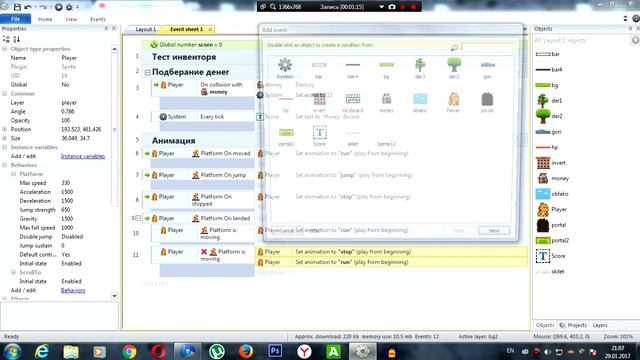Switch to Layout 1 tab
The height and width of the screenshot is (360, 640).
tap(145, 29)
